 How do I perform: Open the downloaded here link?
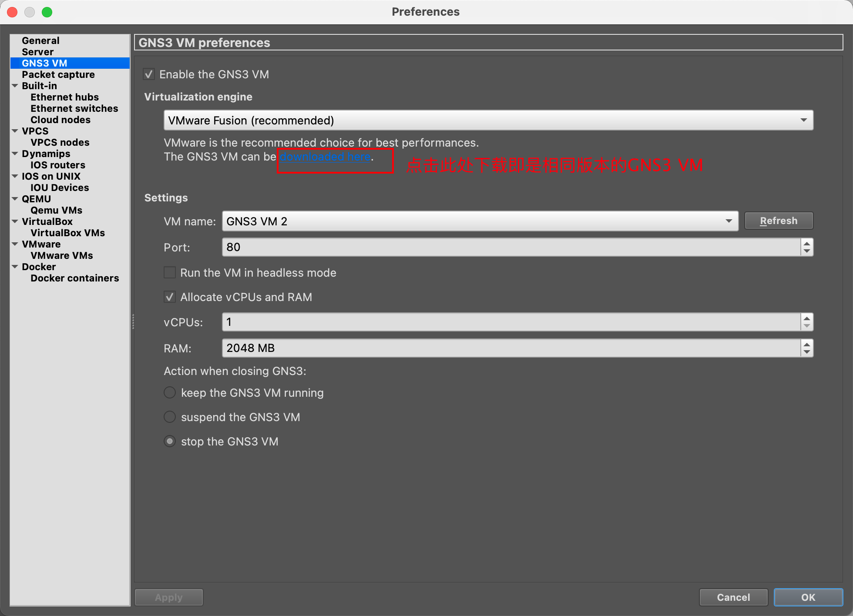[325, 157]
